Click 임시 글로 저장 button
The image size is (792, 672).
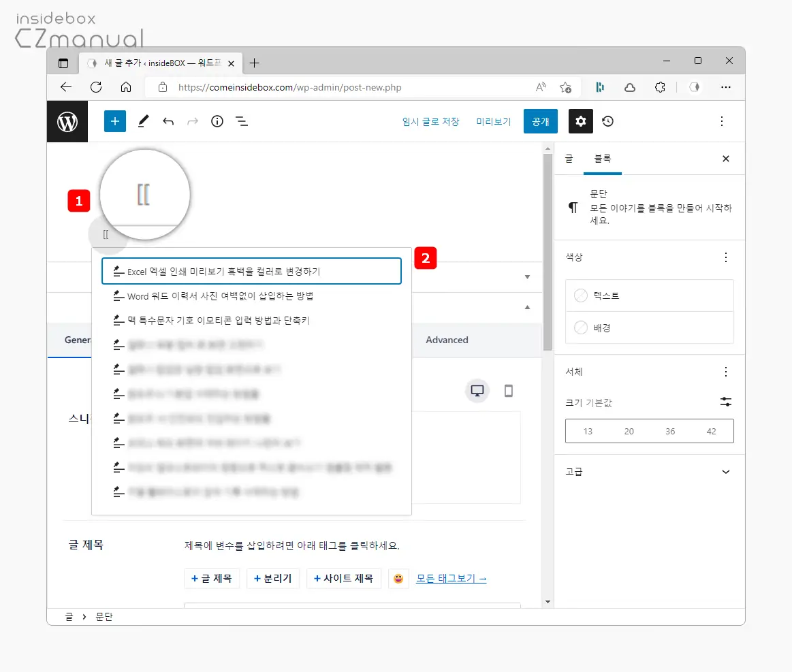click(x=431, y=121)
